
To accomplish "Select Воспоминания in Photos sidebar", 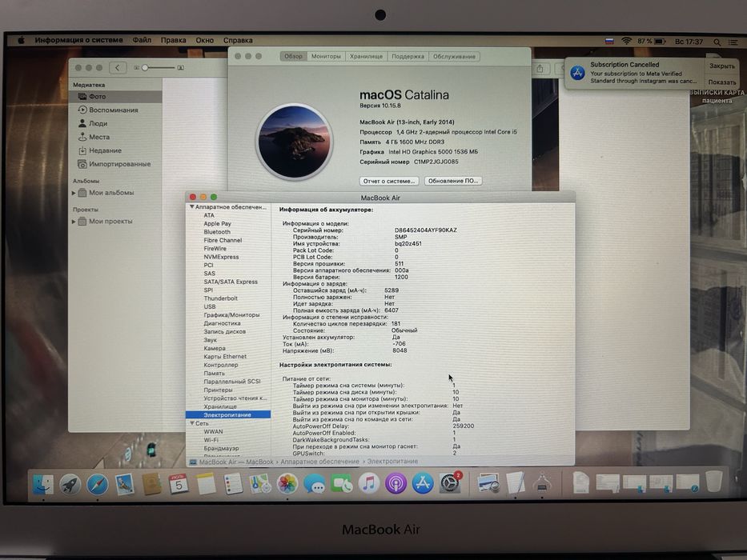I will pyautogui.click(x=116, y=110).
